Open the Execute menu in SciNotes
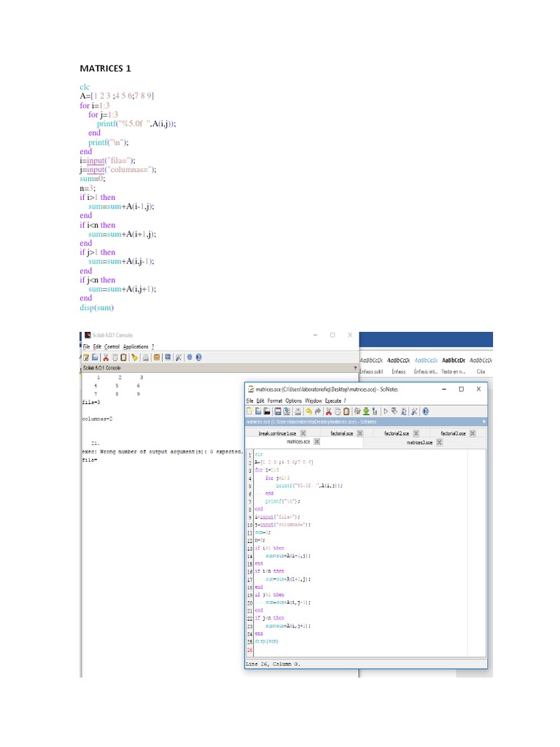 [x=332, y=400]
